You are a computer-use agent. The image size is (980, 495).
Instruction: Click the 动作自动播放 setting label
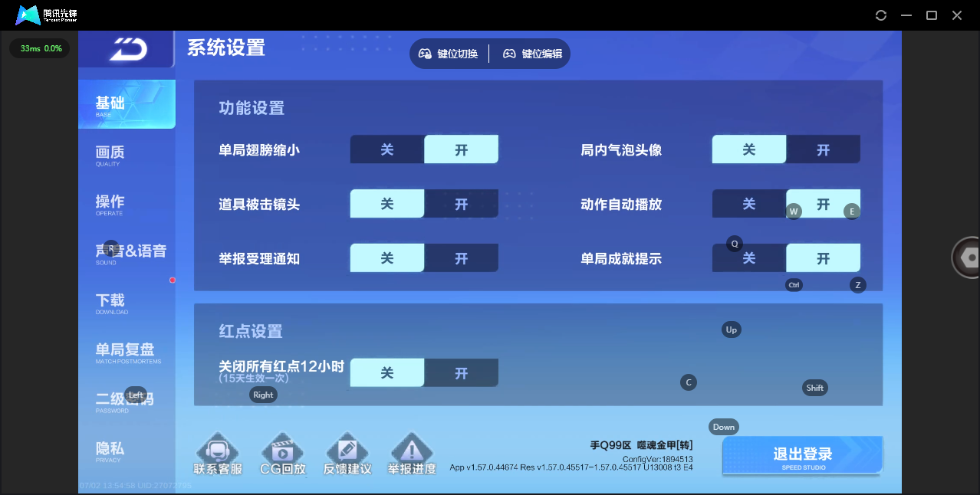621,205
